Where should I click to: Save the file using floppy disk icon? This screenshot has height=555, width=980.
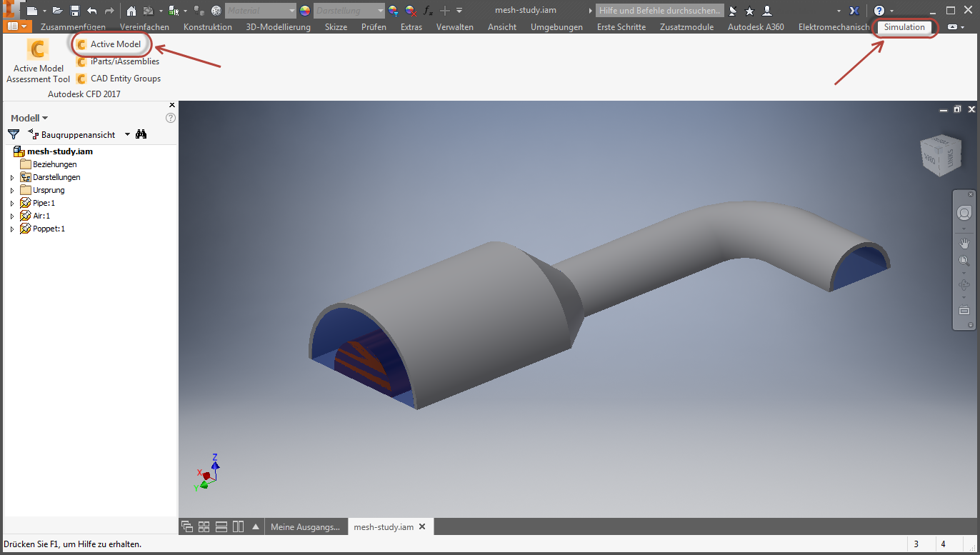tap(74, 11)
